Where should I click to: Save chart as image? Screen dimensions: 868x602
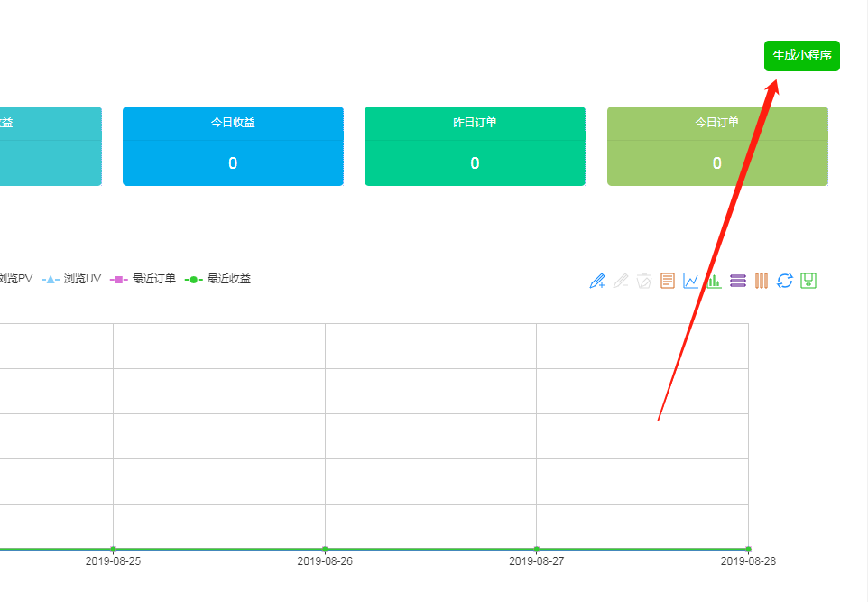point(808,281)
